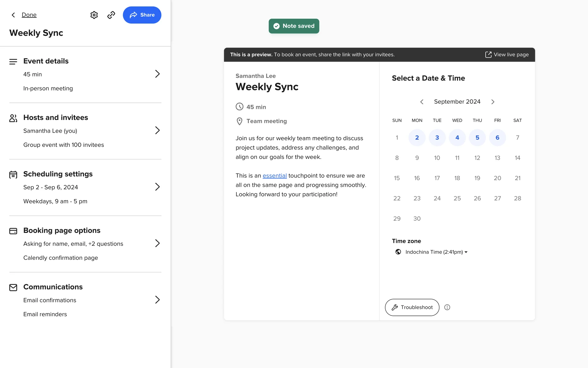Image resolution: width=588 pixels, height=368 pixels.
Task: Click the back arrow beside Done
Action: pyautogui.click(x=13, y=15)
